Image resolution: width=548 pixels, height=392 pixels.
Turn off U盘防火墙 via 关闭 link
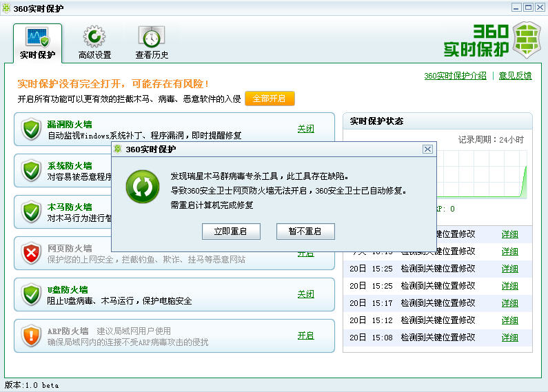(306, 294)
